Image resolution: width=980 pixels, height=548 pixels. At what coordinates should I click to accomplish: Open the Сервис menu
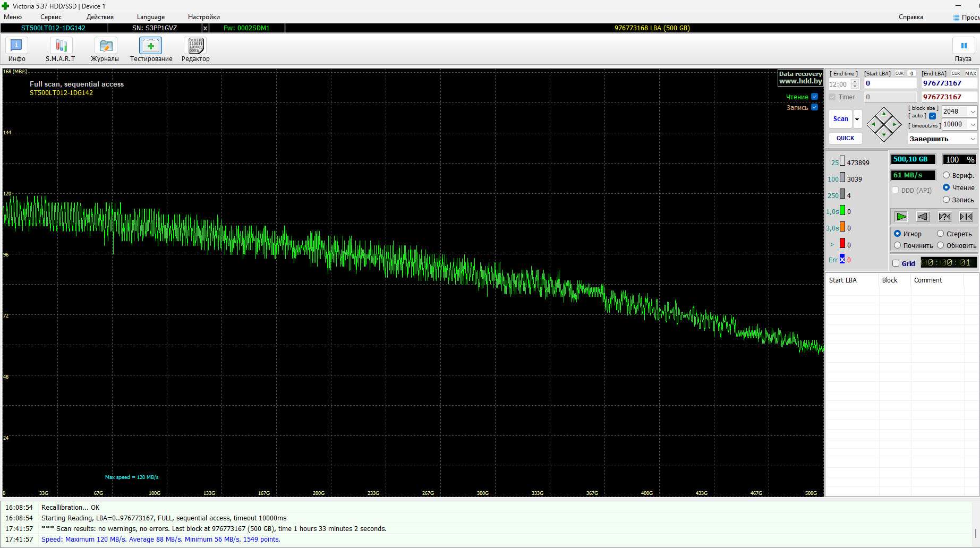[51, 17]
